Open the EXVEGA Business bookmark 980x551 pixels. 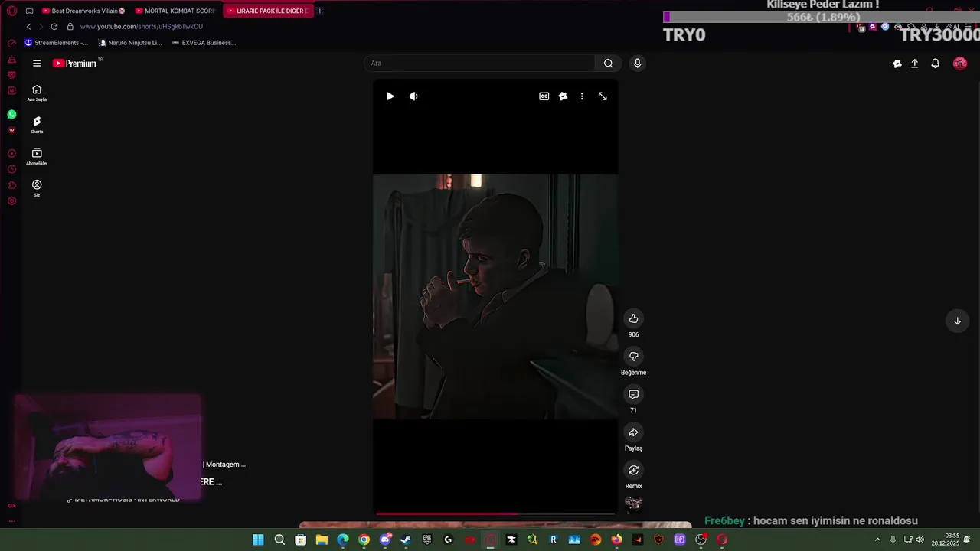[x=204, y=43]
